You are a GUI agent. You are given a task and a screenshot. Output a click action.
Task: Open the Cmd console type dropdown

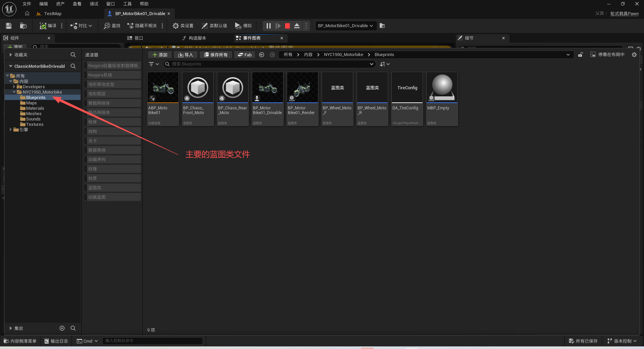[x=88, y=341]
